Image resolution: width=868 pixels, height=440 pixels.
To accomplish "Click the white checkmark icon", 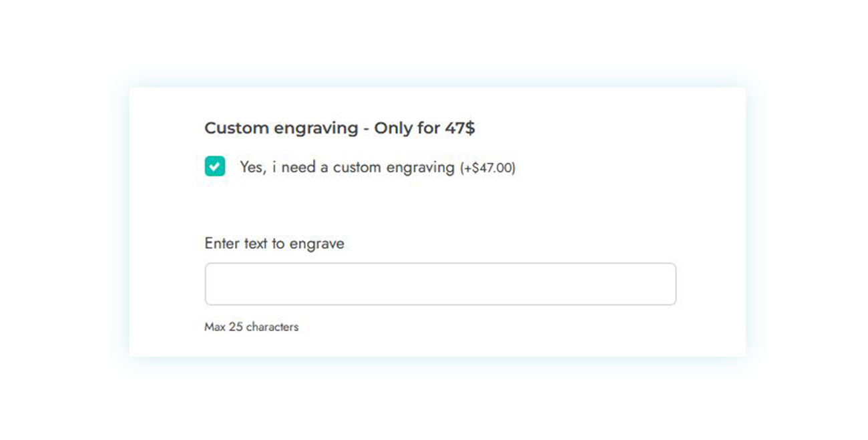I will pos(215,166).
